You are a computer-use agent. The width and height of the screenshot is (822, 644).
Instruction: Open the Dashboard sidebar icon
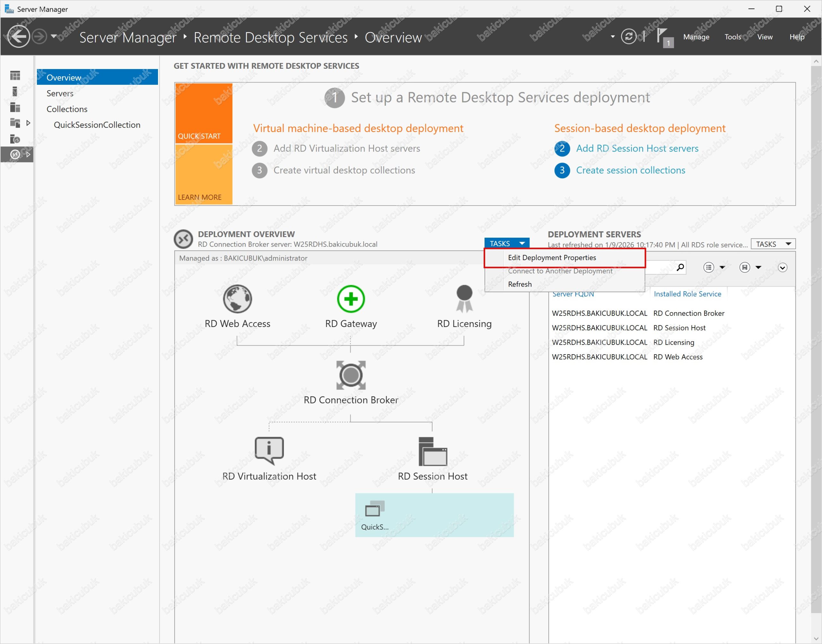[15, 76]
